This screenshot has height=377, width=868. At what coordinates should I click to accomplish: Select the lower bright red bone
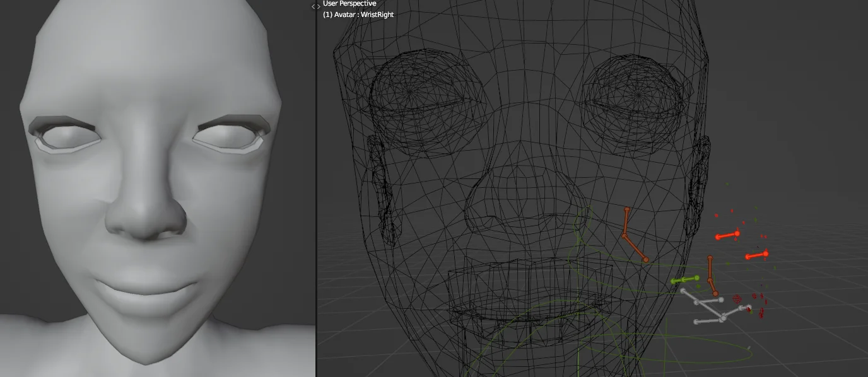coord(756,255)
